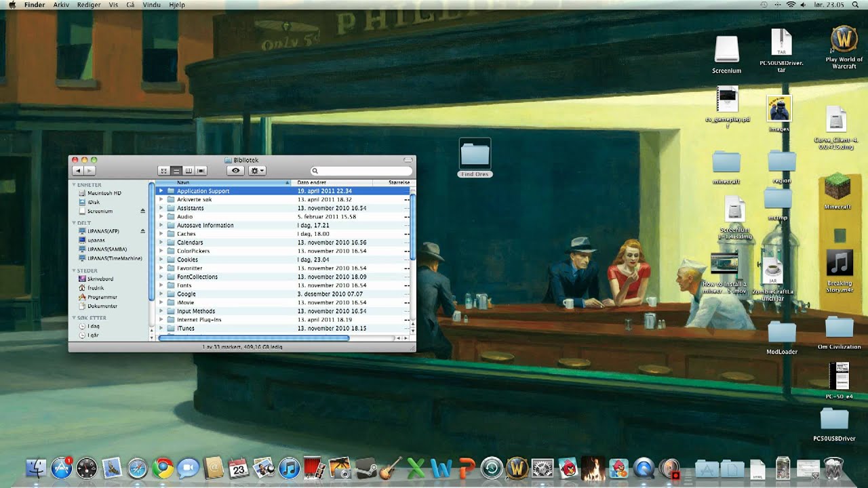Switch Finder to Cover Flow view
This screenshot has width=868, height=488.
(200, 171)
